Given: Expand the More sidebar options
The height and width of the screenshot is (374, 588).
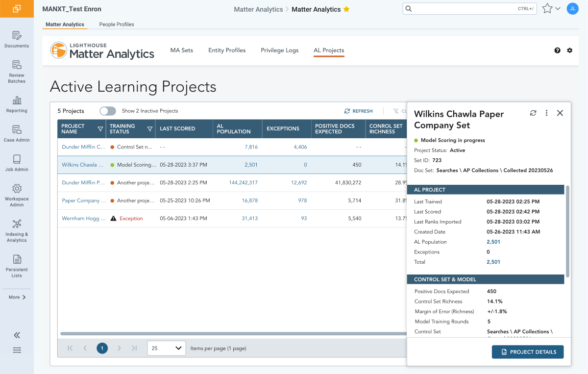Looking at the screenshot, I should [17, 297].
